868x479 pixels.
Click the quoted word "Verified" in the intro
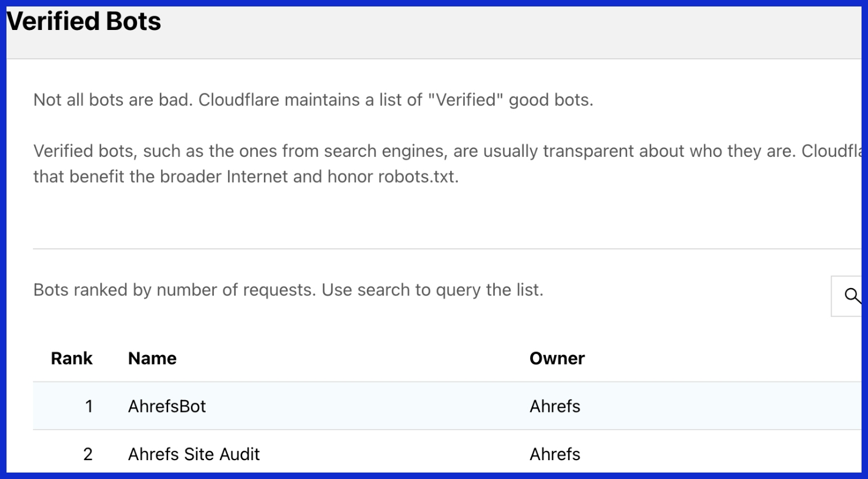(x=466, y=100)
